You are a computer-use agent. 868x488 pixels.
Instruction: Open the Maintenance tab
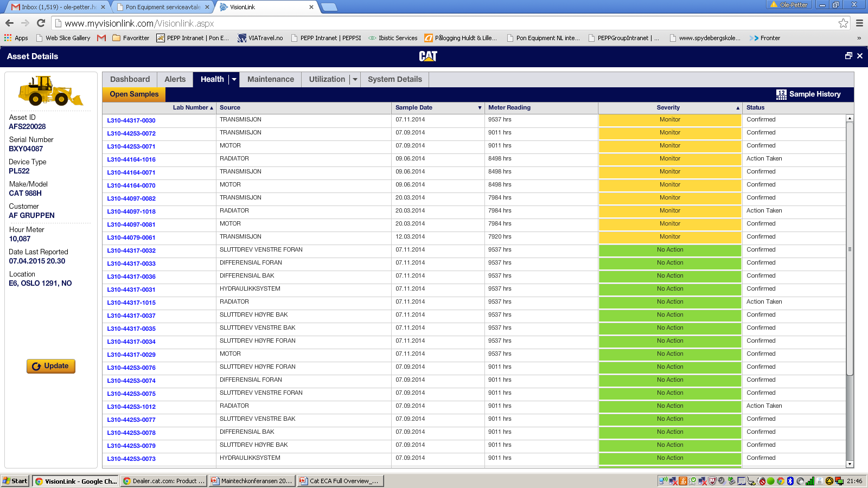coord(271,79)
